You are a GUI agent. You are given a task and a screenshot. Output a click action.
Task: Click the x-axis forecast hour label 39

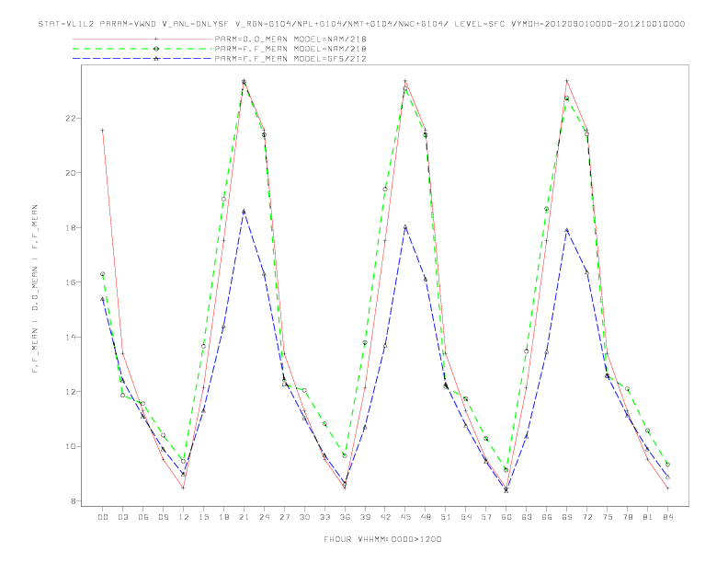point(365,517)
